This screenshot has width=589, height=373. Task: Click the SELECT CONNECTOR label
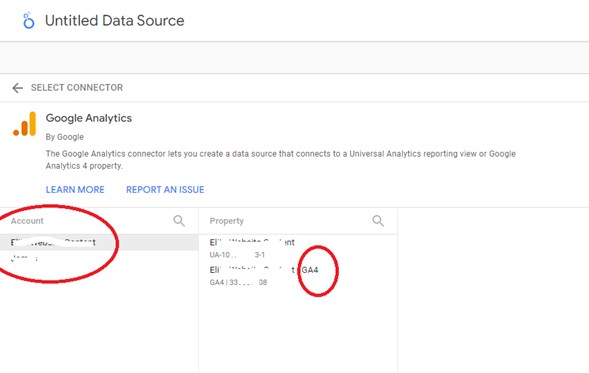[77, 88]
